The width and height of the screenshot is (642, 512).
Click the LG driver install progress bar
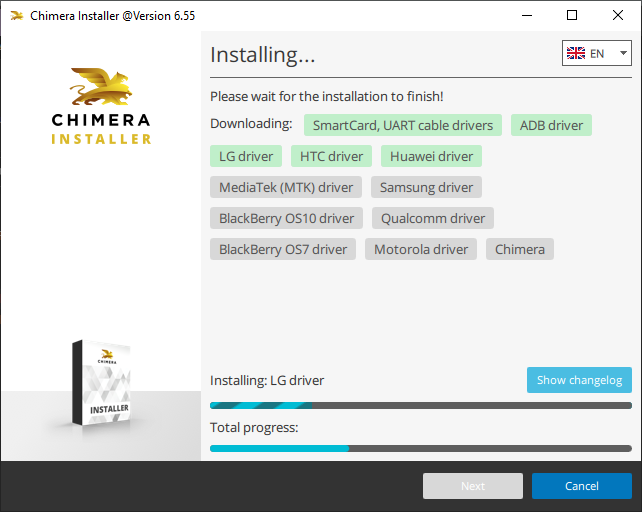[420, 406]
